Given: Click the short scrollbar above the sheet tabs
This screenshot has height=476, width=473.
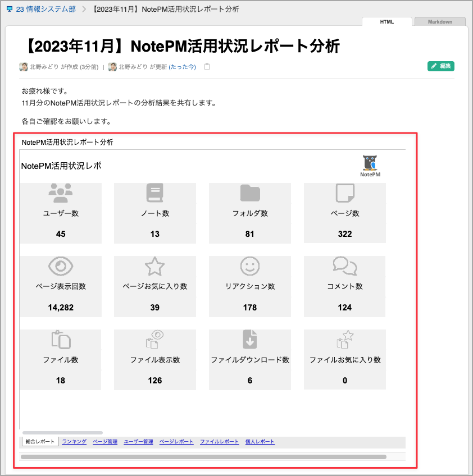Looking at the screenshot, I should pos(62,433).
